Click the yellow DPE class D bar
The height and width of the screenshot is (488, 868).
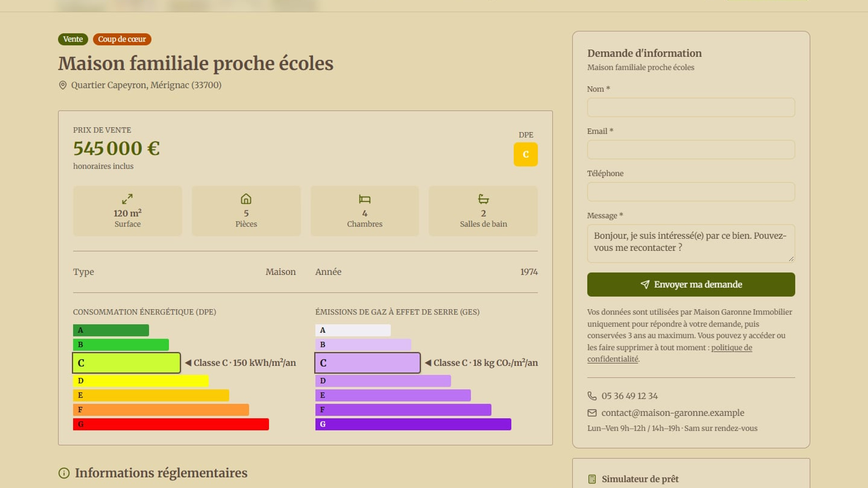click(141, 381)
